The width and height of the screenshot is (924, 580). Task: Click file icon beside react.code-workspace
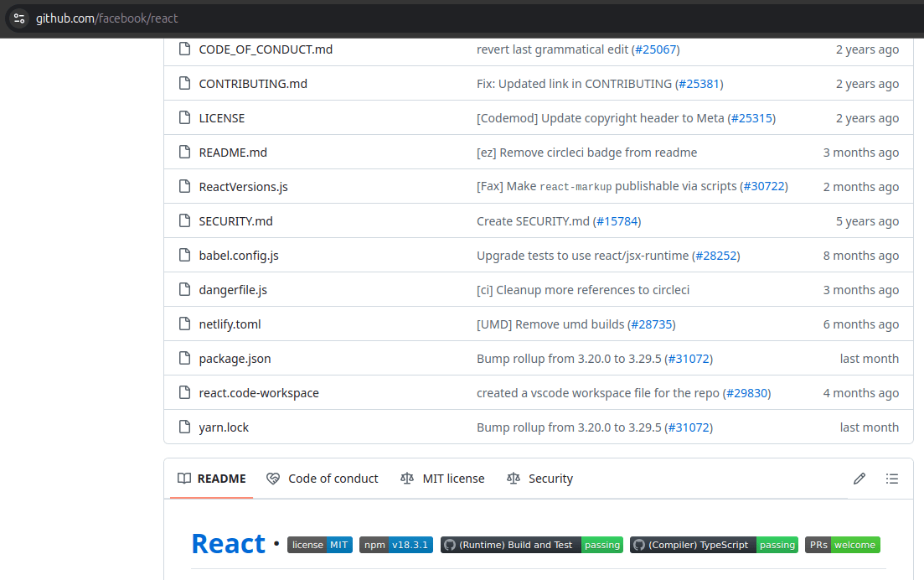coord(184,392)
